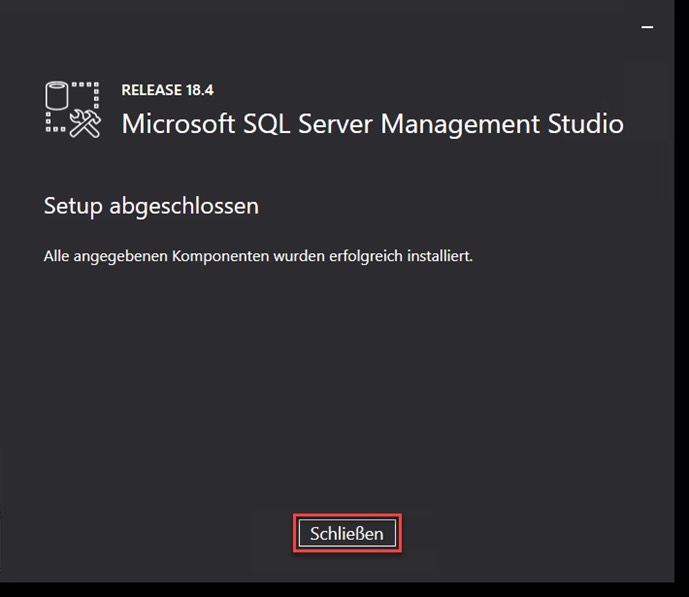Click the word abgeschlossen in heading
The width and height of the screenshot is (689, 597).
pos(184,206)
